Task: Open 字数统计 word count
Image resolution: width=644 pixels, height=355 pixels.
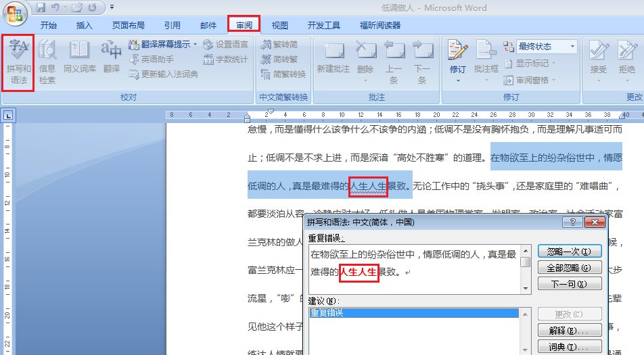Action: [225, 60]
